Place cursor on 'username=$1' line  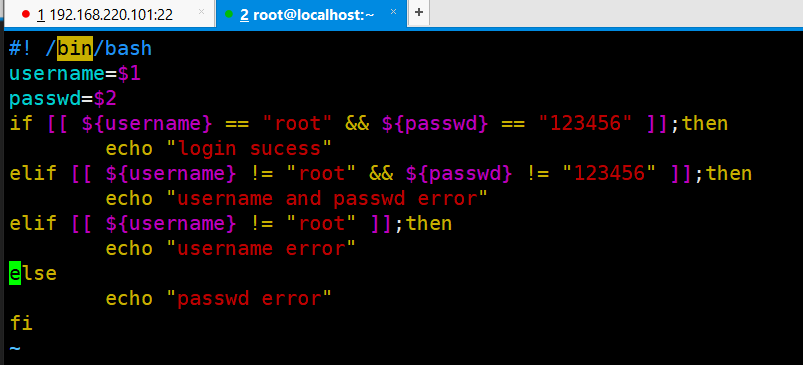75,74
